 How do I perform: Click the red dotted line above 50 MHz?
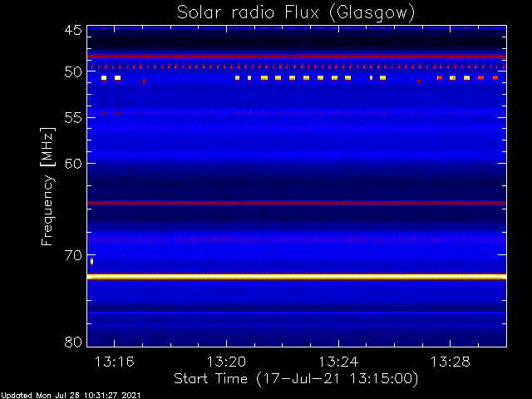click(x=295, y=66)
